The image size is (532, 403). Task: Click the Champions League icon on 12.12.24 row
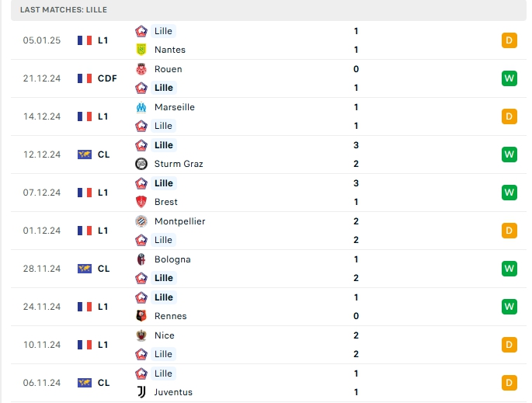pos(85,155)
